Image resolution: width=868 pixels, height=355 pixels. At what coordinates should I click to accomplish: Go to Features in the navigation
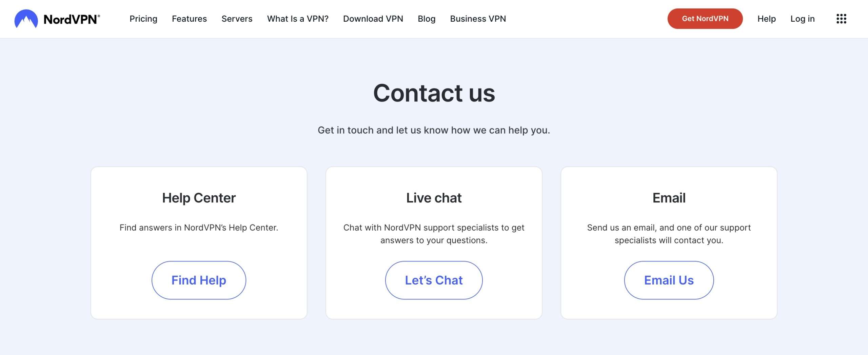(189, 19)
